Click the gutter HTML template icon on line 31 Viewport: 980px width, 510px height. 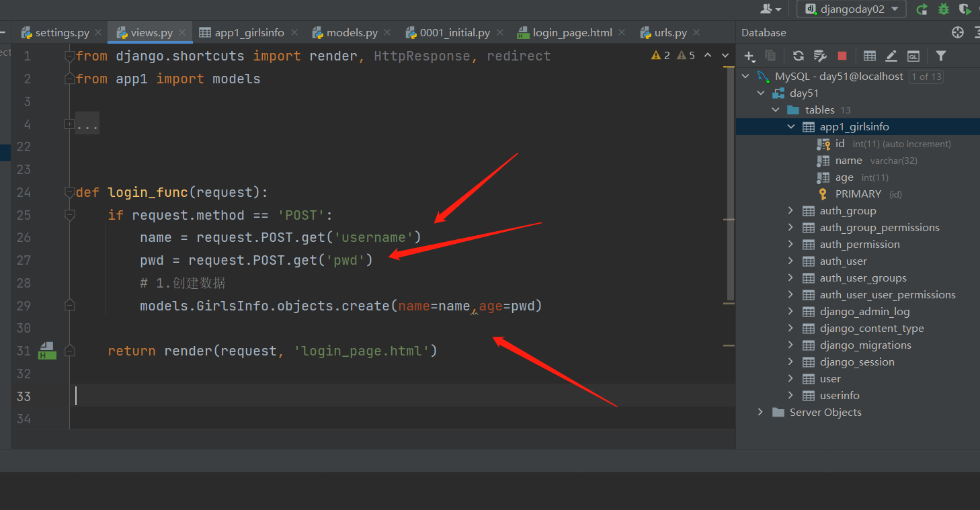click(47, 351)
